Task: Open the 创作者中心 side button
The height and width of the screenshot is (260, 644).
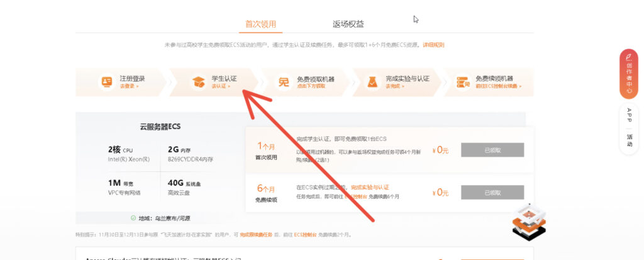Action: [x=629, y=74]
